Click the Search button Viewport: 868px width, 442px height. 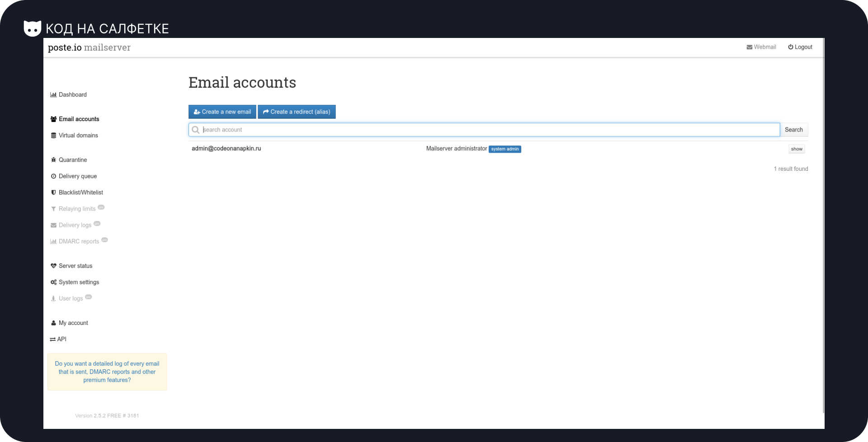794,130
